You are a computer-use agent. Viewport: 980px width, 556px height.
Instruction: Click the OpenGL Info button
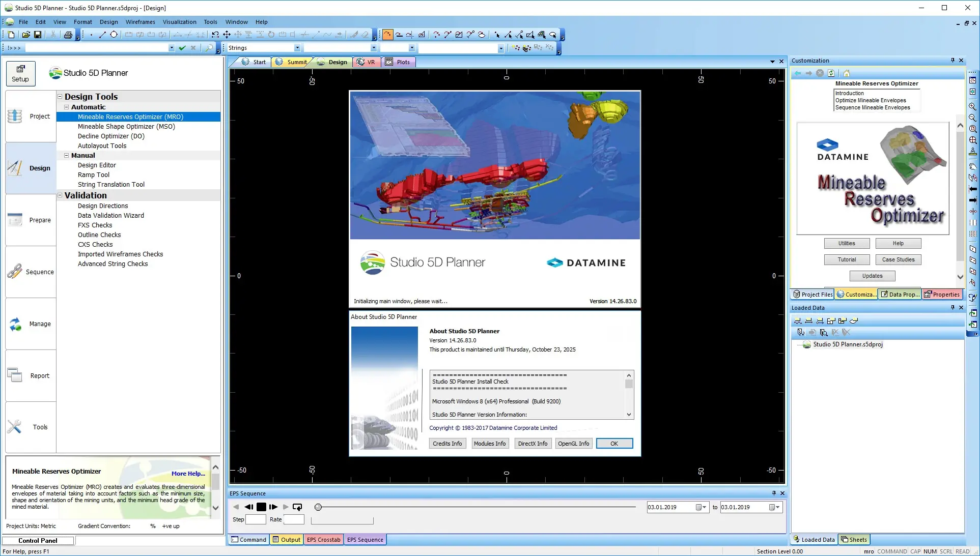574,444
